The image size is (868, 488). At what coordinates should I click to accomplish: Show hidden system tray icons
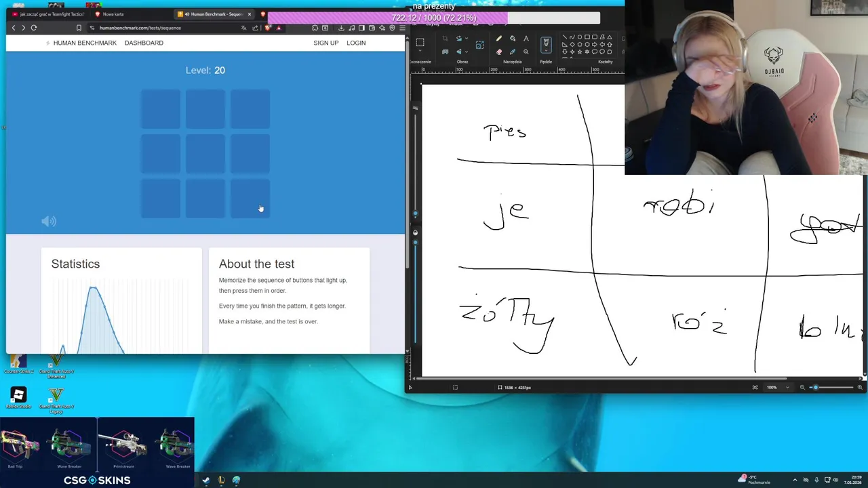(x=797, y=480)
